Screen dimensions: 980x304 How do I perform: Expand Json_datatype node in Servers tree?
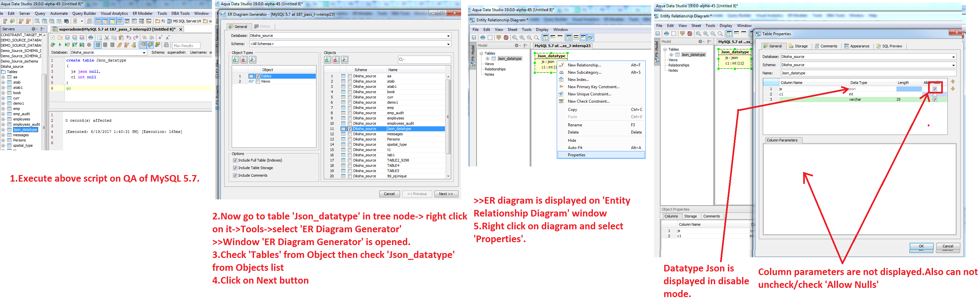point(3,130)
